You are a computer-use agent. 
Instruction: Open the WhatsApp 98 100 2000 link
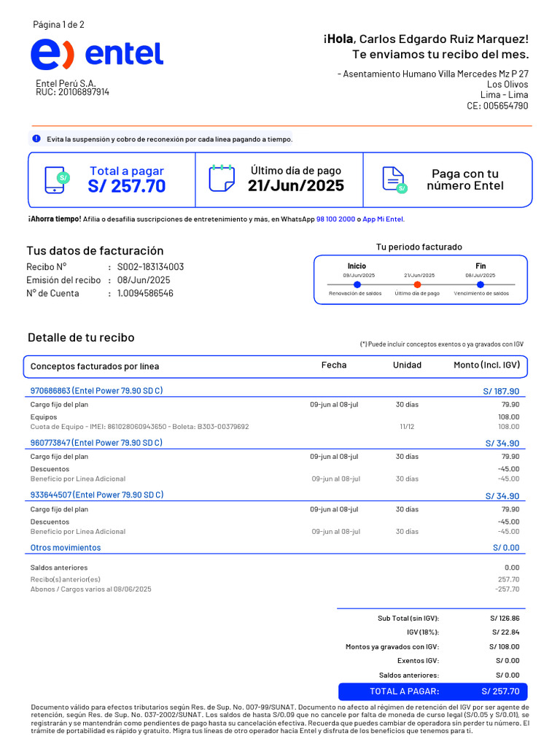pyautogui.click(x=335, y=219)
